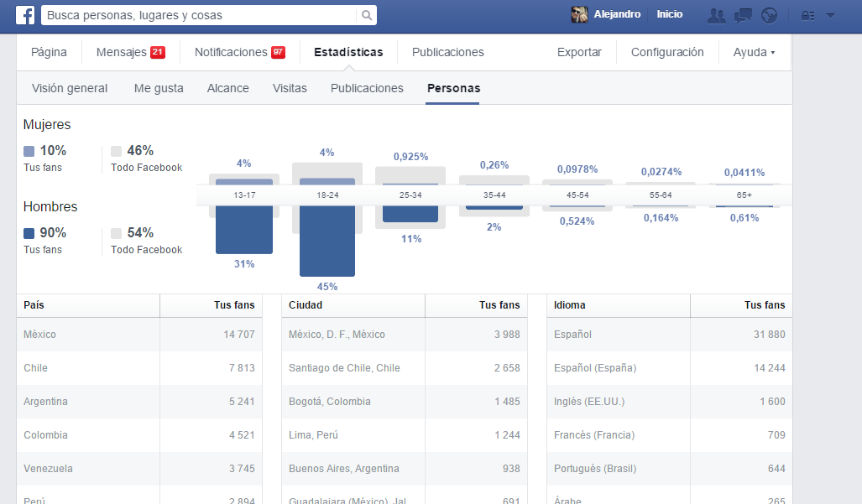862x504 pixels.
Task: Open the Mensajes tab
Action: (x=122, y=52)
